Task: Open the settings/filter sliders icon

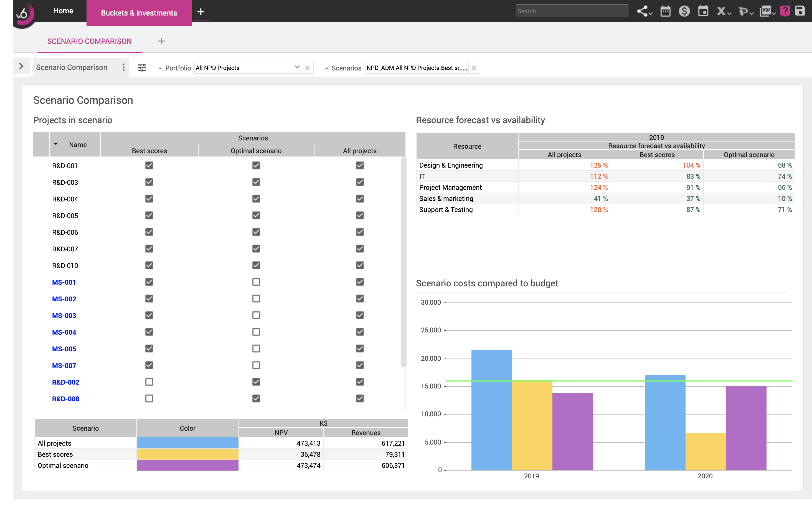Action: coord(141,67)
